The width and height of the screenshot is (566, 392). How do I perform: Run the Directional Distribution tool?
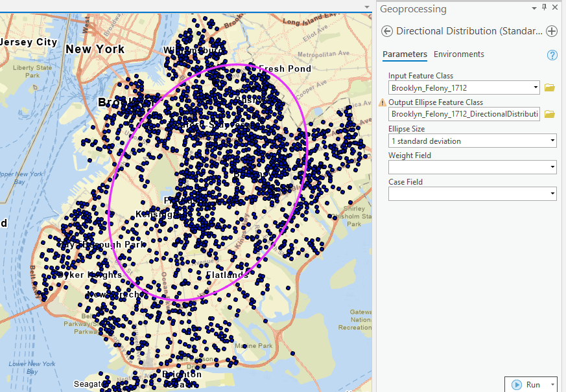tap(526, 384)
